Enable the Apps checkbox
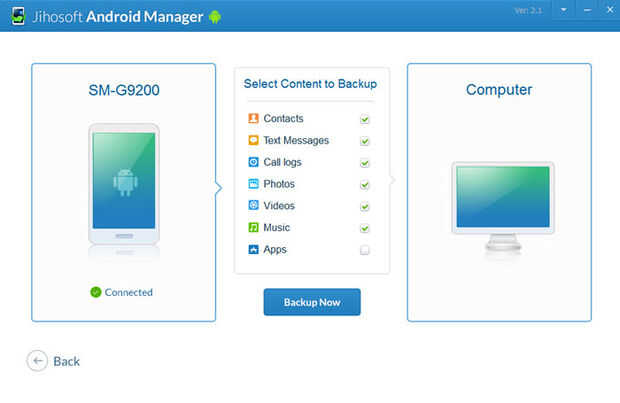620x403 pixels. click(365, 250)
